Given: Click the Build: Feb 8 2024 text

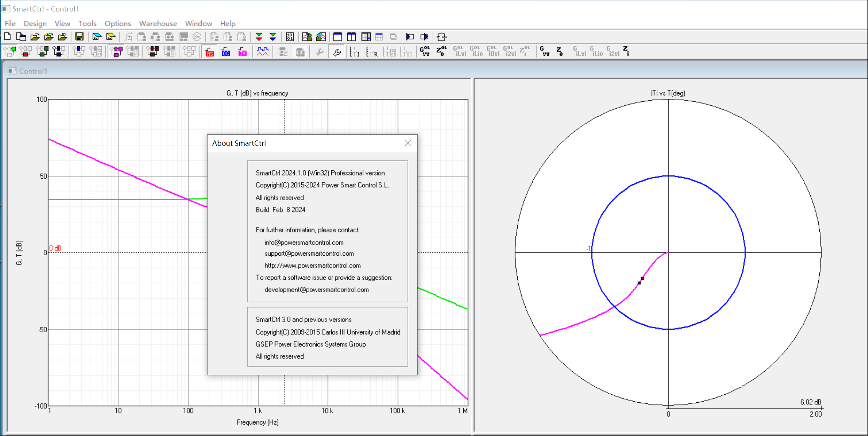Looking at the screenshot, I should (281, 210).
